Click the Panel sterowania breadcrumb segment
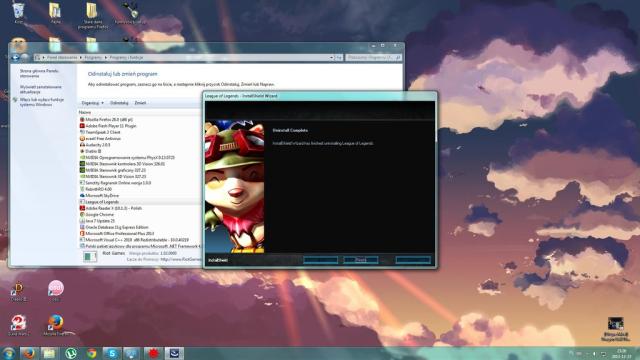Screen dimensions: 640x360 click(x=62, y=58)
